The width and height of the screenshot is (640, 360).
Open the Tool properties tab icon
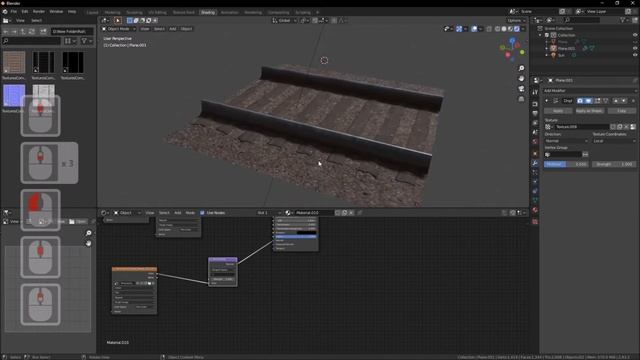tap(535, 93)
